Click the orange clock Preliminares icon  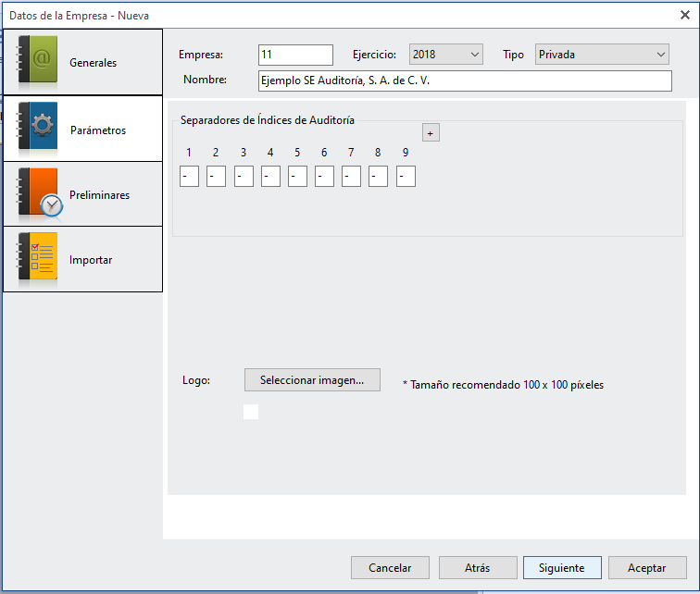39,194
